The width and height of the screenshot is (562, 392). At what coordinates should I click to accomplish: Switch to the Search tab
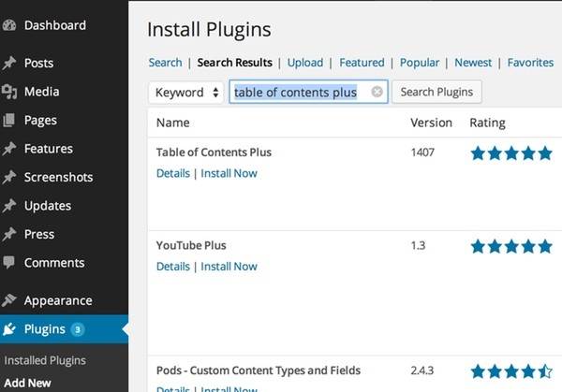(165, 63)
